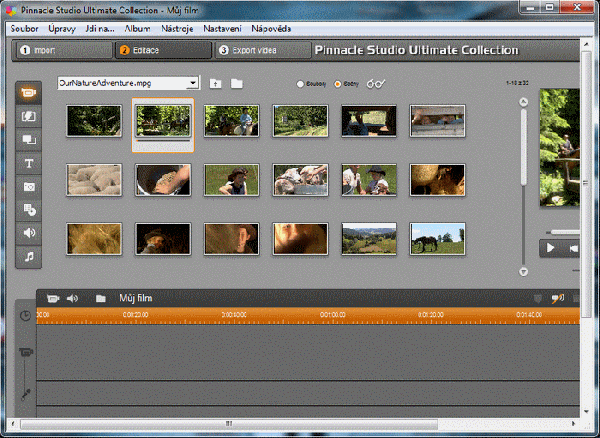Screen dimensions: 600x438
Task: Click the preview position slider above play button
Action: [x=562, y=232]
